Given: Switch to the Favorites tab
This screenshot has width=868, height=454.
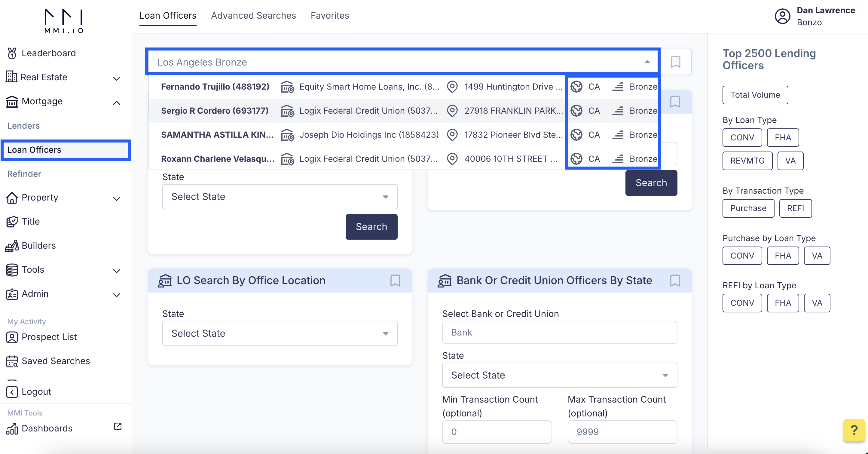Looking at the screenshot, I should (329, 16).
